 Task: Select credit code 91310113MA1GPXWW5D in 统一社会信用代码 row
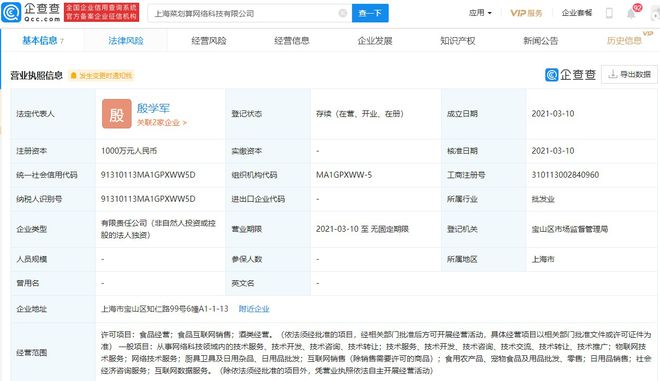point(148,175)
